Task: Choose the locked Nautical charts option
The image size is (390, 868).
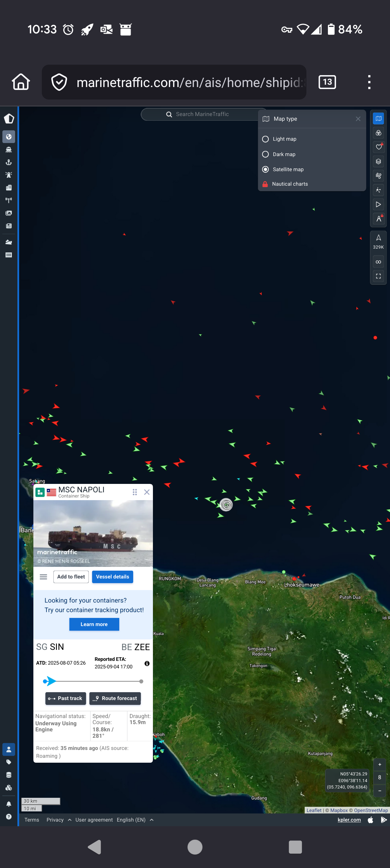Action: tap(290, 184)
